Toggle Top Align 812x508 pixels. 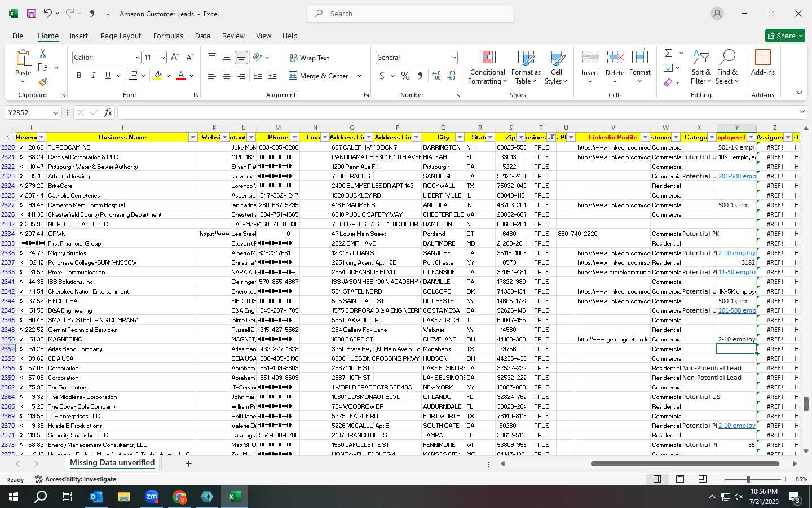coord(212,58)
